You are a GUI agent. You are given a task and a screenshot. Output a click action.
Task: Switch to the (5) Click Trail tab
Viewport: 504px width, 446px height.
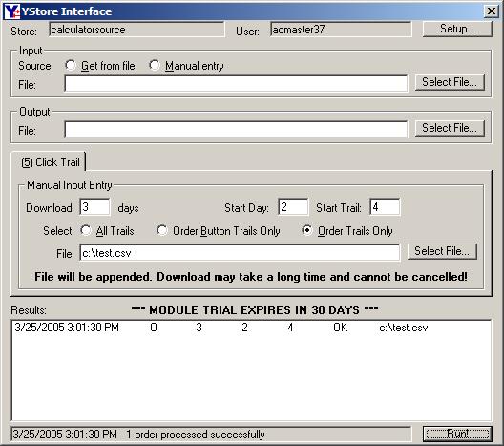pos(51,162)
